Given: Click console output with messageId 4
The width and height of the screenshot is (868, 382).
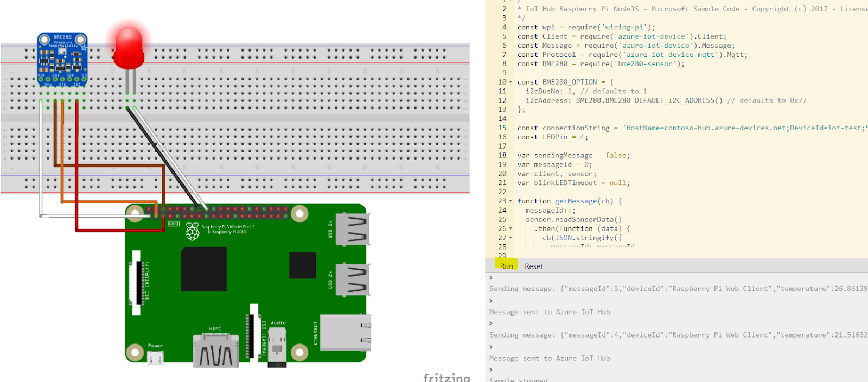Looking at the screenshot, I should coord(678,335).
